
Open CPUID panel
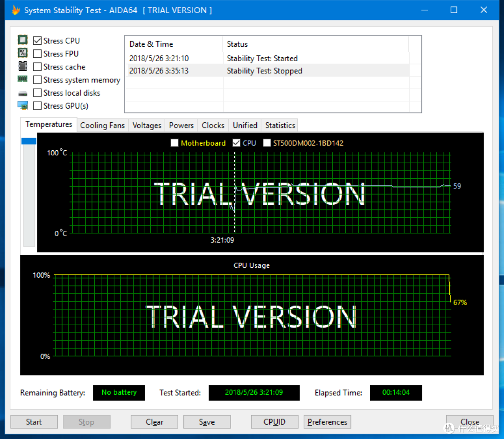click(x=274, y=422)
